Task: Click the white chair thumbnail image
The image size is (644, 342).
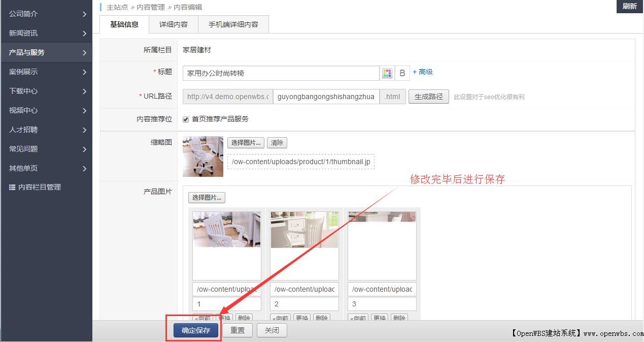Action: (x=202, y=156)
